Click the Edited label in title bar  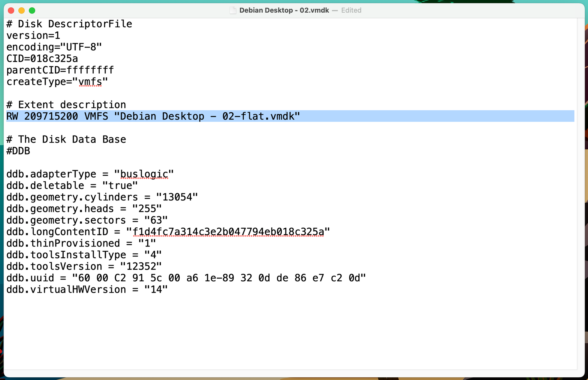coord(351,11)
